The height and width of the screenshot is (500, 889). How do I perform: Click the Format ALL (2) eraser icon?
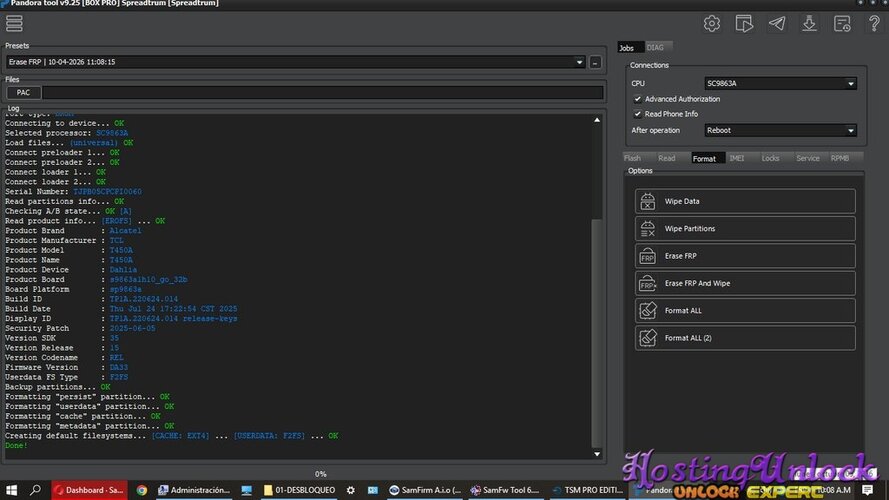click(x=647, y=337)
